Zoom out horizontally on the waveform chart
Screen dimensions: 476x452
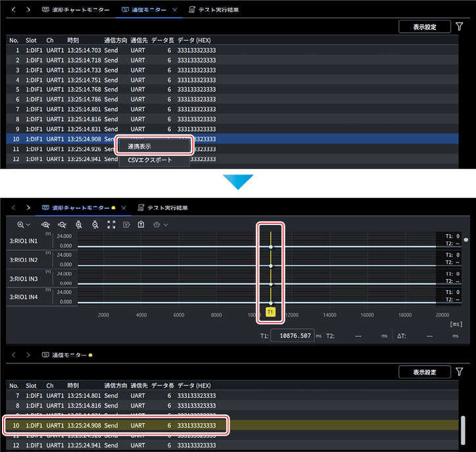click(62, 225)
